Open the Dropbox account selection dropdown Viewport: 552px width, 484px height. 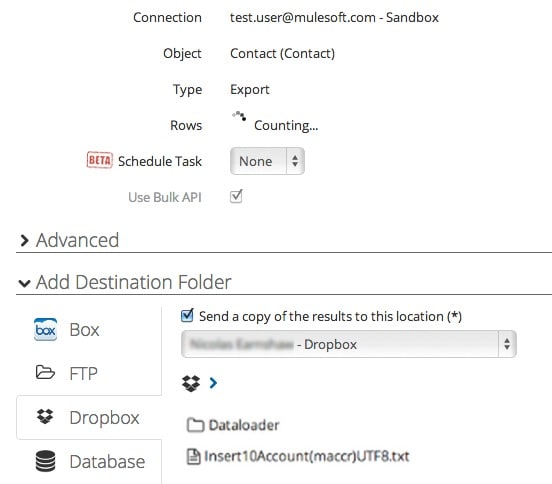[349, 344]
